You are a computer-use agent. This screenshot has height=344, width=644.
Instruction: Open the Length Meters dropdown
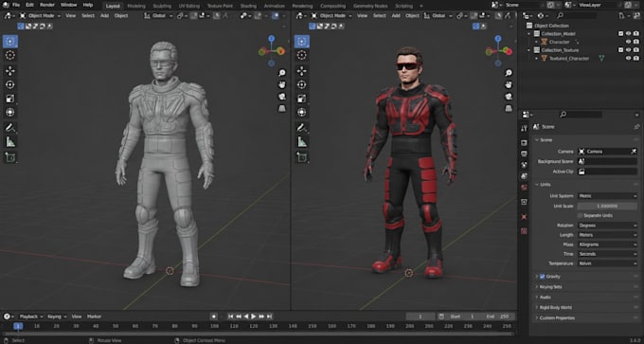pyautogui.click(x=607, y=235)
